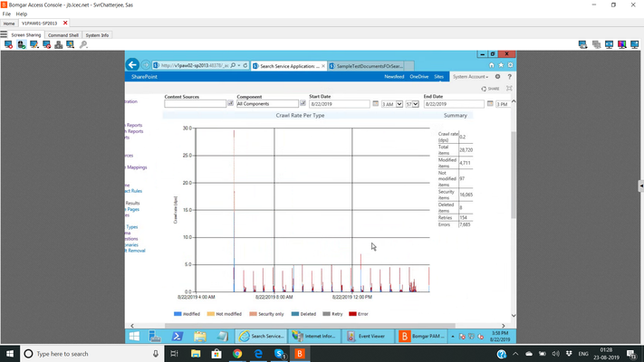The image size is (644, 362).
Task: Open SharePoint help question mark
Action: point(510,77)
